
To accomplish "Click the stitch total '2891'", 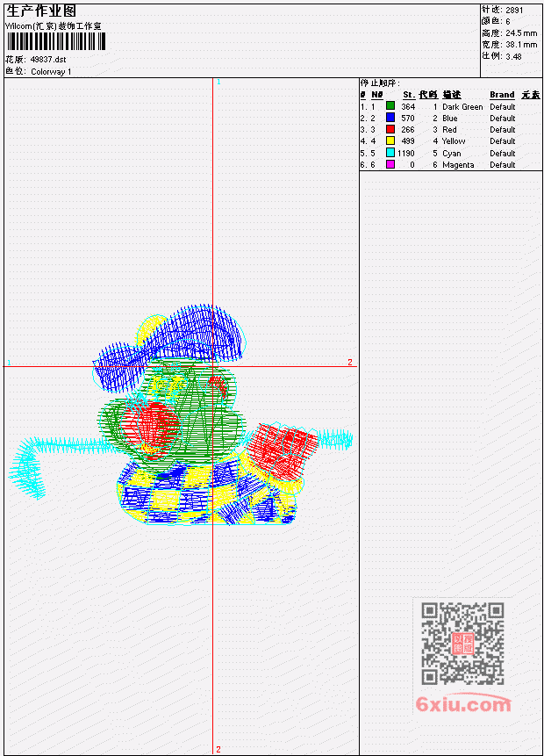I will click(514, 11).
